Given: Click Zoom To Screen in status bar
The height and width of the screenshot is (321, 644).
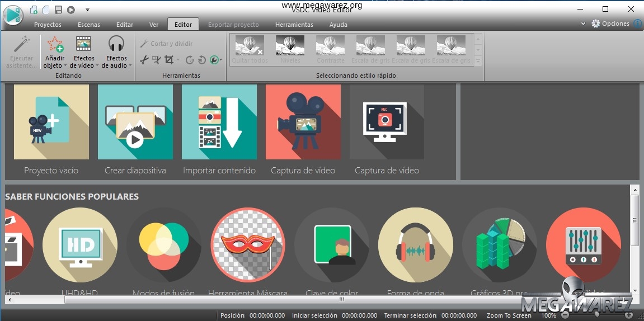Looking at the screenshot, I should [509, 315].
